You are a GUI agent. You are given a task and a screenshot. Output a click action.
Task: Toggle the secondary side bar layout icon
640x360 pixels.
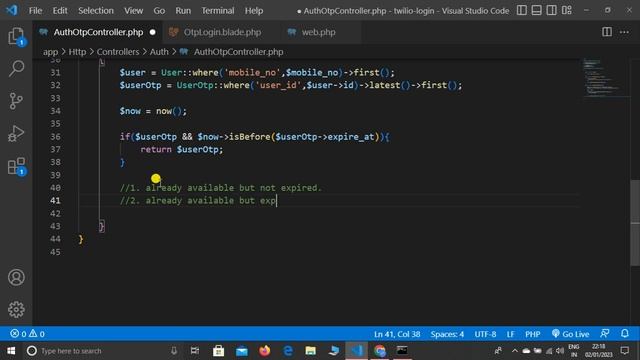(551, 10)
